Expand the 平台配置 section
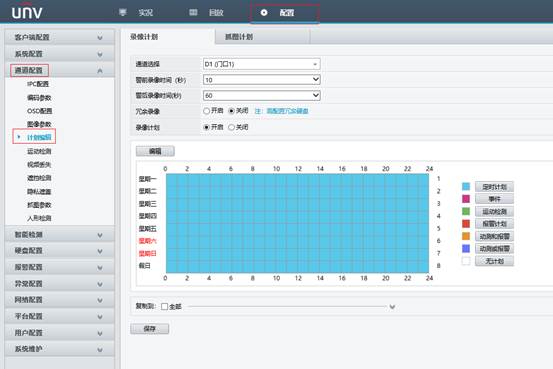The height and width of the screenshot is (369, 553). 60,316
